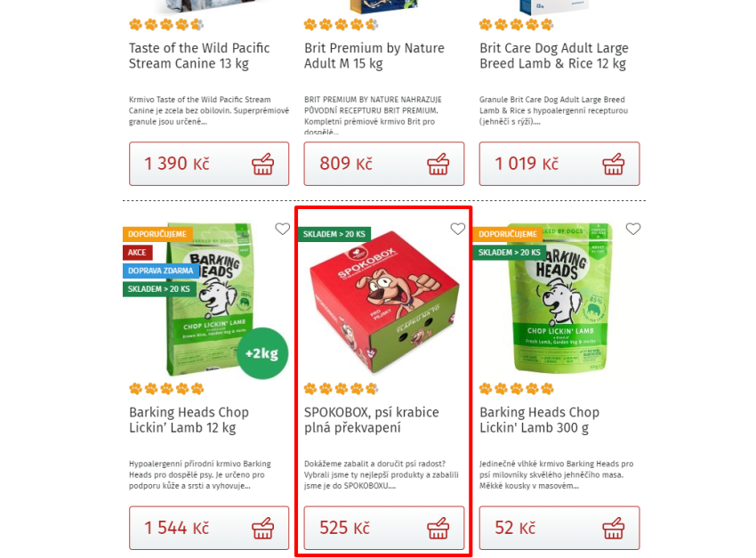The width and height of the screenshot is (756, 558).
Task: Click the 1 544 Kč price button
Action: (209, 528)
